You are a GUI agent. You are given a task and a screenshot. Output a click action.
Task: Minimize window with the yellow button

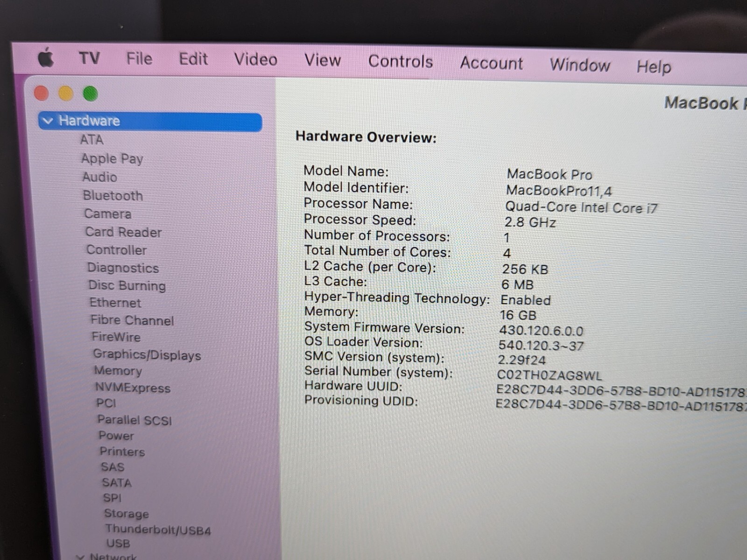point(66,93)
